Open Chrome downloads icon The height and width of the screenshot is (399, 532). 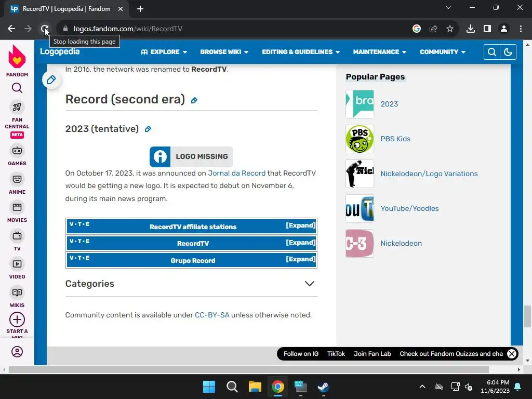click(471, 29)
